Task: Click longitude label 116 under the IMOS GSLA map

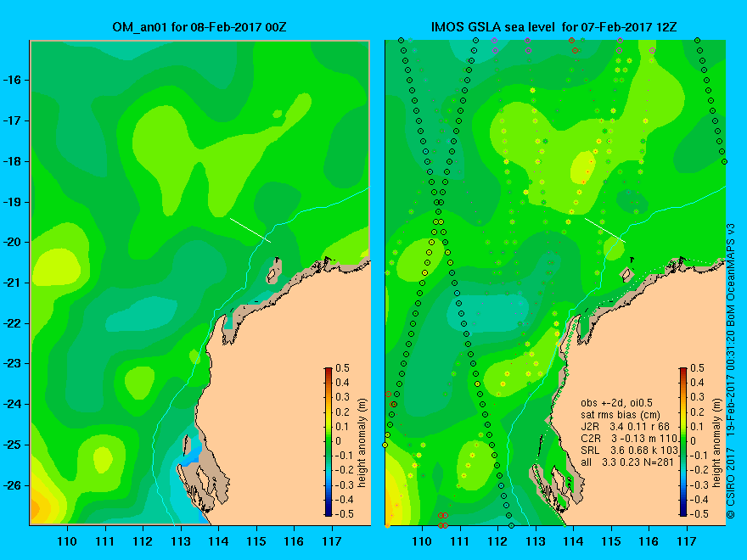Action: [649, 541]
